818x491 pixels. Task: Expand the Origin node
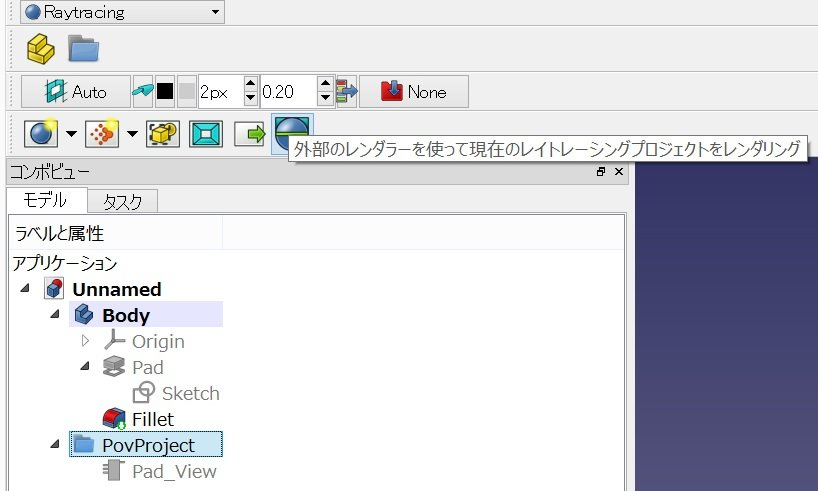(86, 341)
